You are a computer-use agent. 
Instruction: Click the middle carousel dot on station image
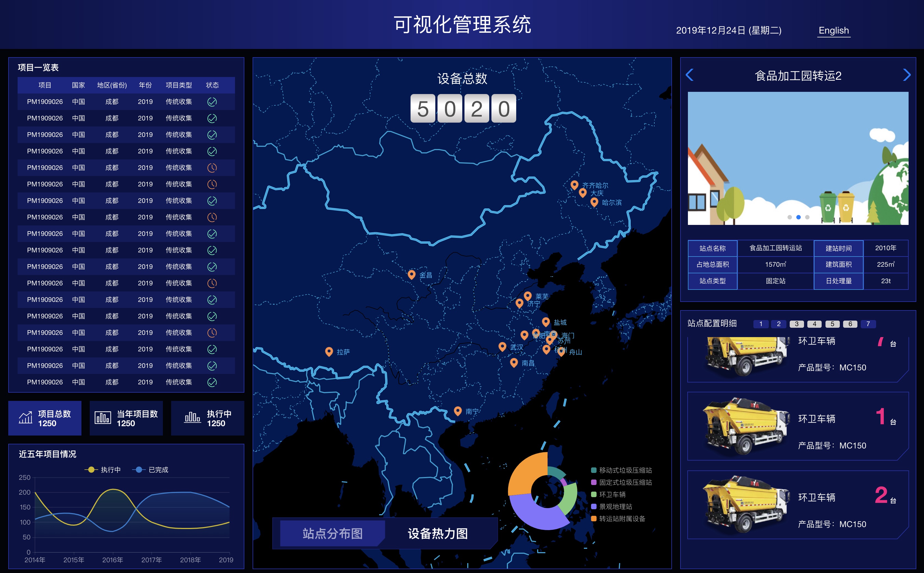798,217
